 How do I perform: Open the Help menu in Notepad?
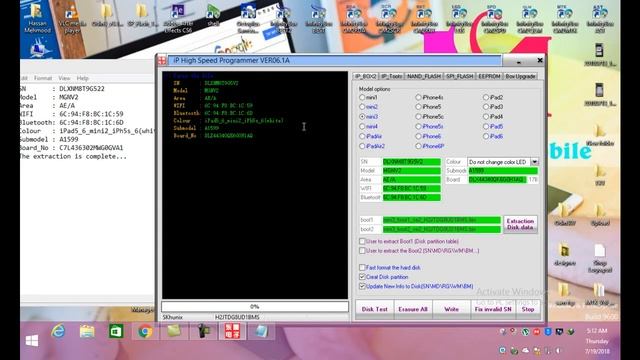click(x=82, y=78)
